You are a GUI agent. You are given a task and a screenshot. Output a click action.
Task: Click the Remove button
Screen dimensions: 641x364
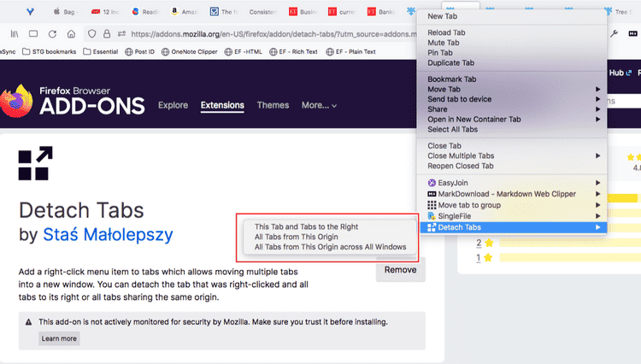tap(400, 270)
